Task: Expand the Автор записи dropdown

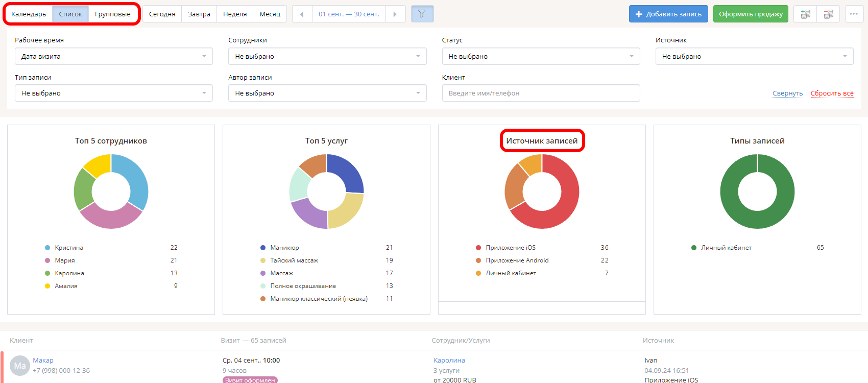Action: [x=327, y=93]
